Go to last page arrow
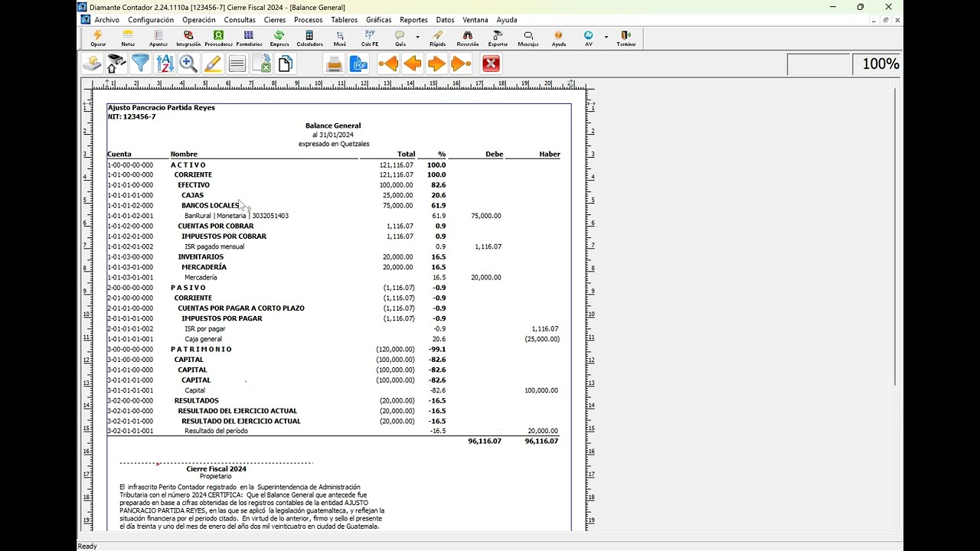This screenshot has width=980, height=551. 461,64
